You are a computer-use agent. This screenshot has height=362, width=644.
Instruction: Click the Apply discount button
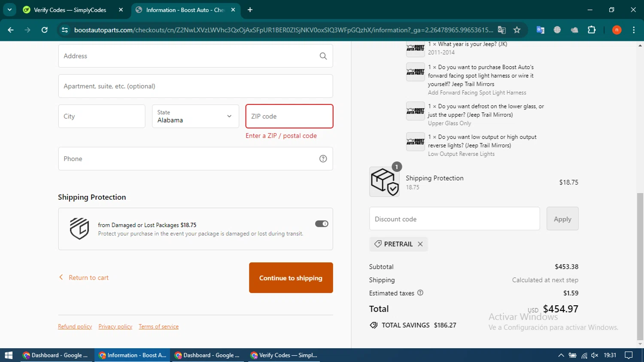562,219
